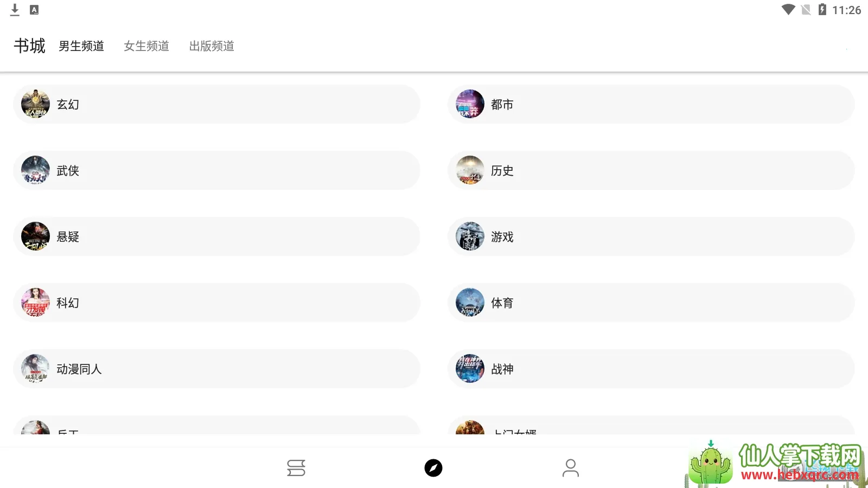Select the 游戏 category cover image
Image resolution: width=868 pixels, height=488 pixels.
tap(470, 236)
